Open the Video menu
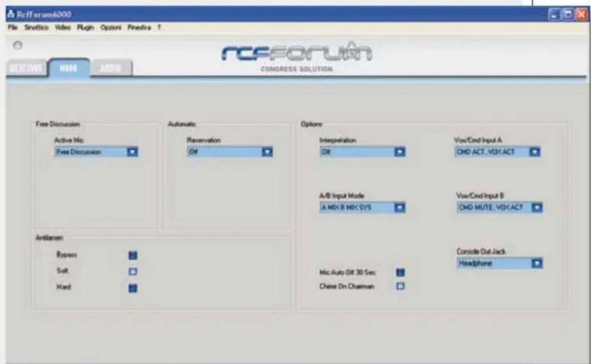The image size is (591, 364). click(x=63, y=27)
